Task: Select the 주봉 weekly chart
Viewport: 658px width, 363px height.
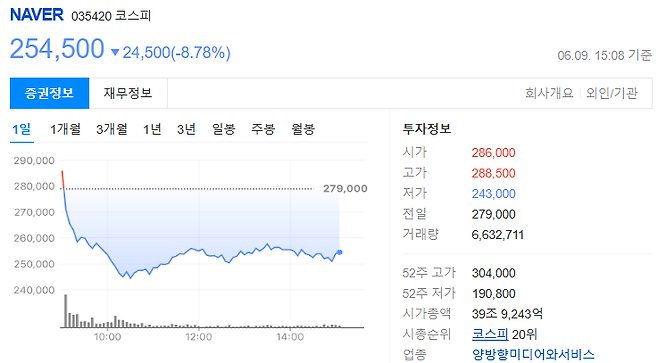Action: 263,129
